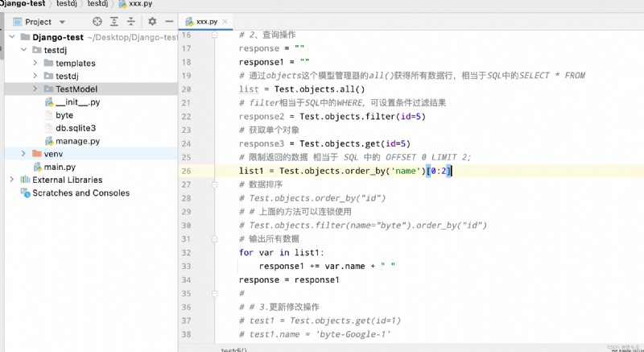Expand the TestModel folder
644x352 pixels.
click(x=35, y=89)
